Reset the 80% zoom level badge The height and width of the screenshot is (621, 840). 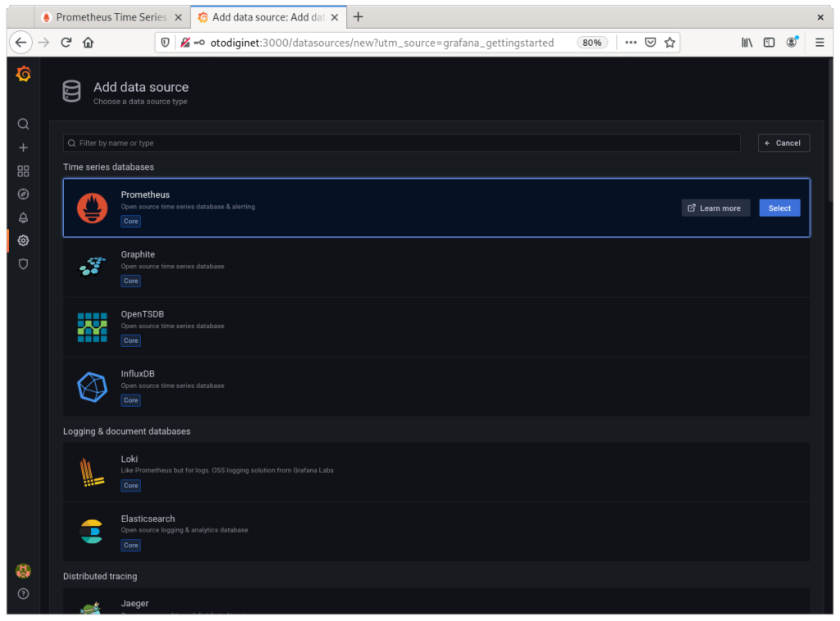point(592,43)
